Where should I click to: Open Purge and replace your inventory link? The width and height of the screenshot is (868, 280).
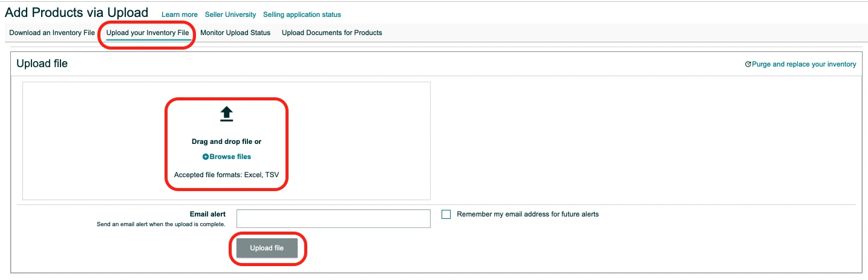pyautogui.click(x=804, y=64)
